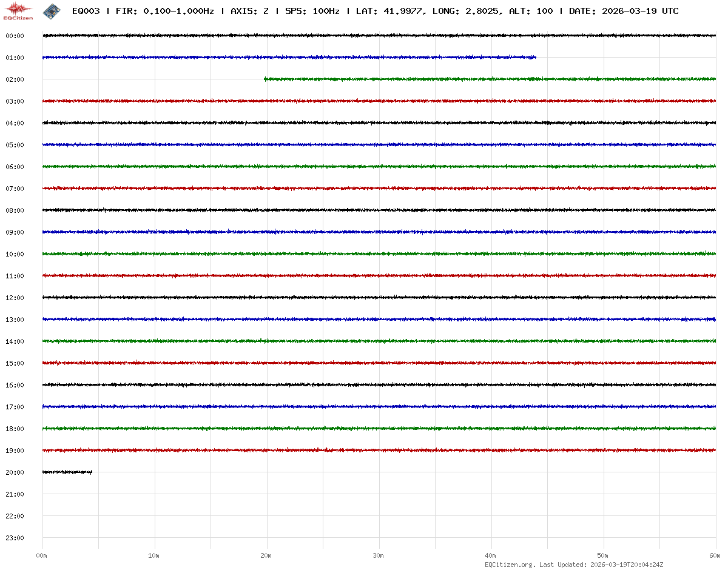728x570 pixels.
Task: Click the 00:00 hour row label
Action: (15, 36)
